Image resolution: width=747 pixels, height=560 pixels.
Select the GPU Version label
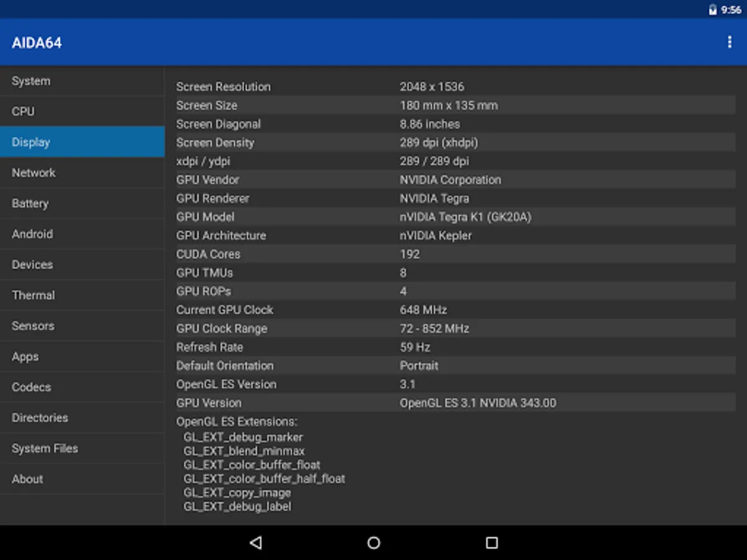[x=209, y=403]
